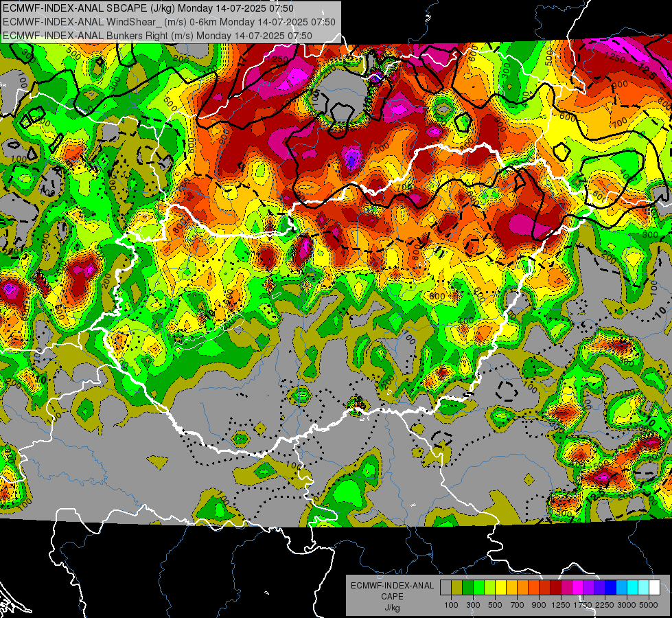
Task: Select the bright green legend swatch
Action: 478,588
